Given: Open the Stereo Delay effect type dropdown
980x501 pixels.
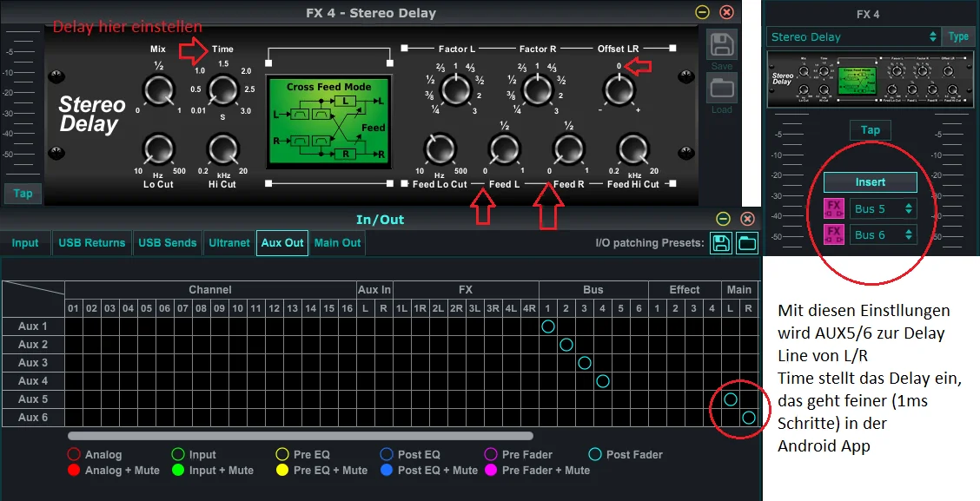Looking at the screenshot, I should coord(853,36).
